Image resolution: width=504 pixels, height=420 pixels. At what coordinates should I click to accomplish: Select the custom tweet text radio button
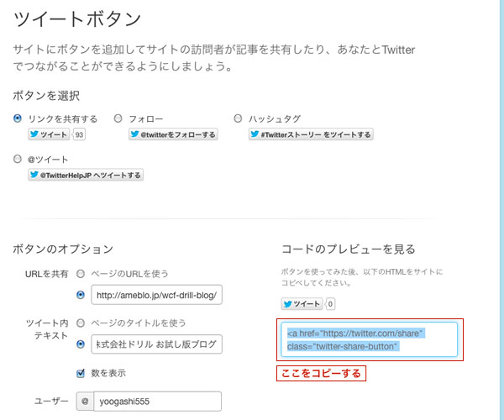pyautogui.click(x=81, y=344)
